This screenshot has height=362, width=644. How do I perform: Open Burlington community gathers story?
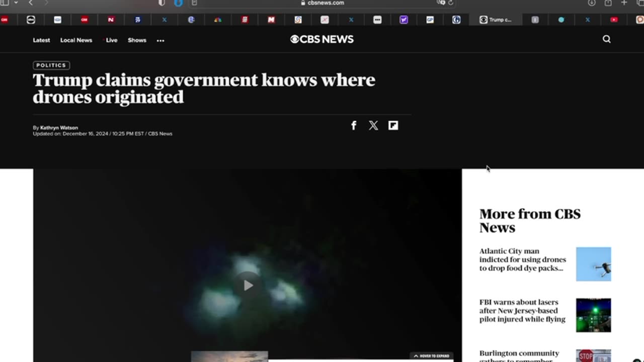pyautogui.click(x=519, y=356)
